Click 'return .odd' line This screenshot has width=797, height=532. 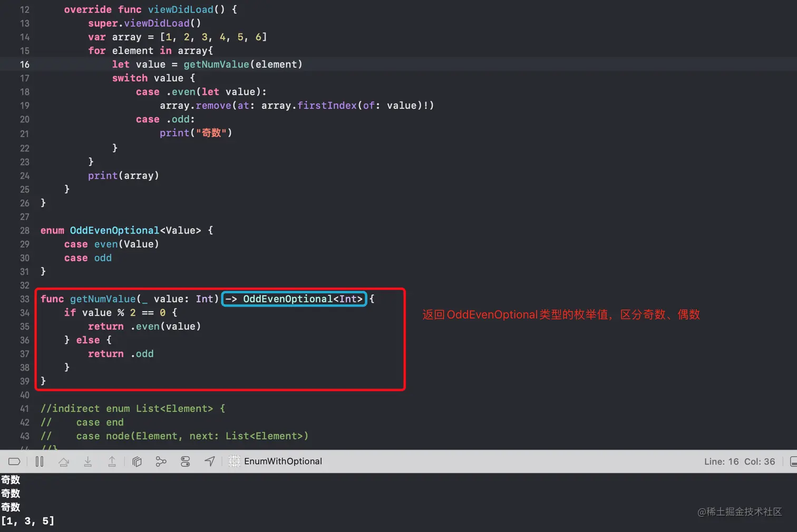pos(121,354)
